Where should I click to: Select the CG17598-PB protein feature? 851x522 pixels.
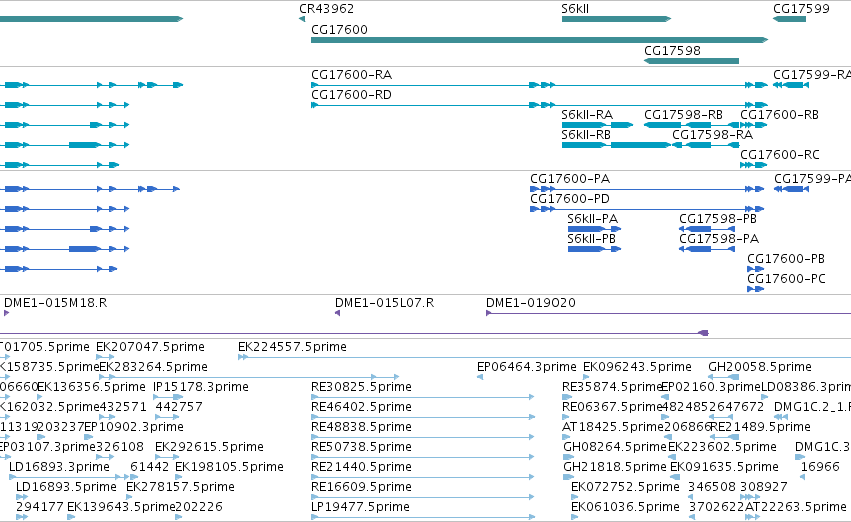[707, 229]
